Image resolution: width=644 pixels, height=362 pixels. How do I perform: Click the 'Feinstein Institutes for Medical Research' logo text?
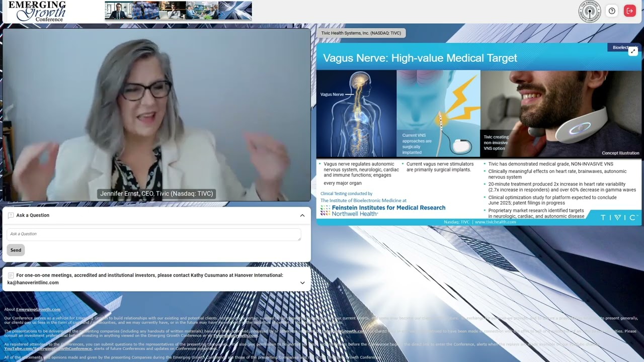(388, 208)
